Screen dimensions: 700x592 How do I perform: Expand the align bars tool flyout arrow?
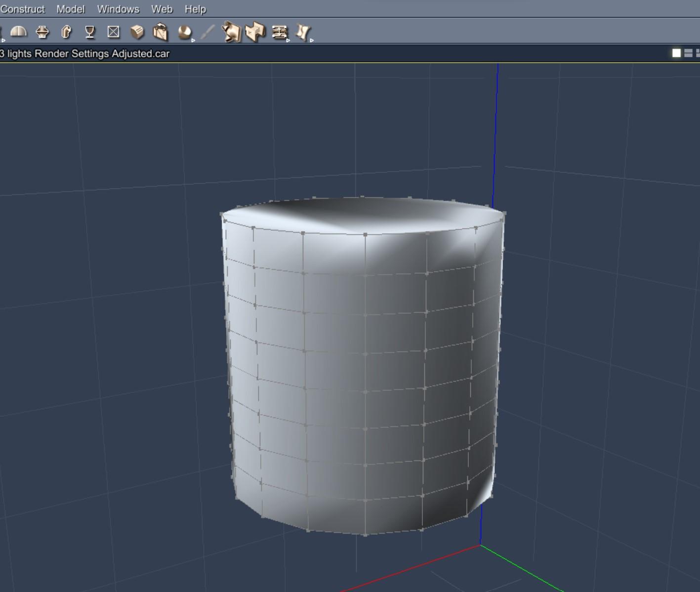pos(288,41)
